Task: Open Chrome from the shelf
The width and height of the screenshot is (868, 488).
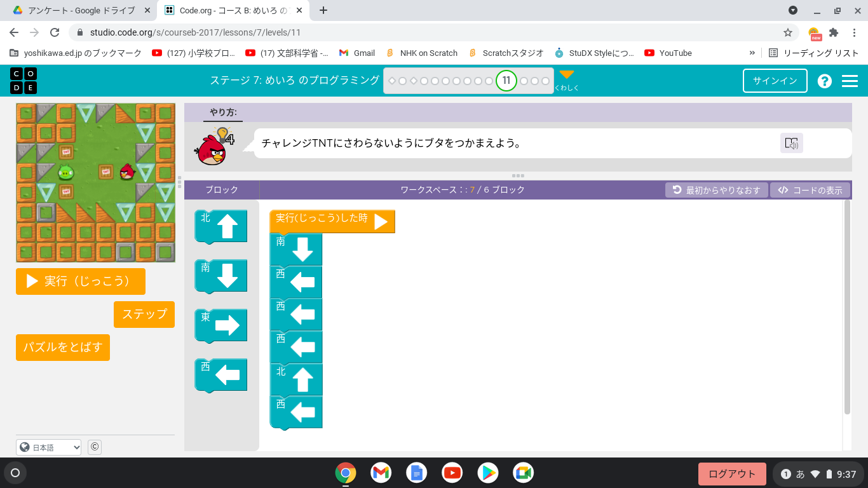Action: click(x=346, y=473)
